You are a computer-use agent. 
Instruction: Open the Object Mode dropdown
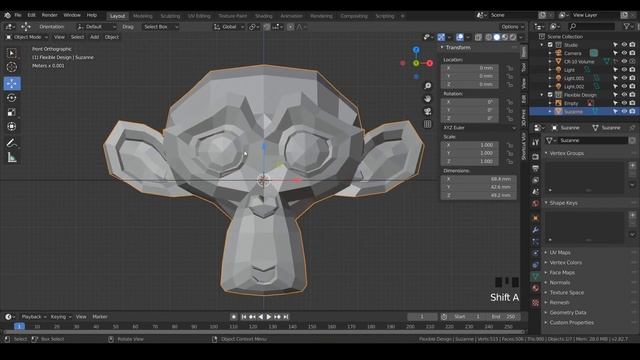pos(27,37)
